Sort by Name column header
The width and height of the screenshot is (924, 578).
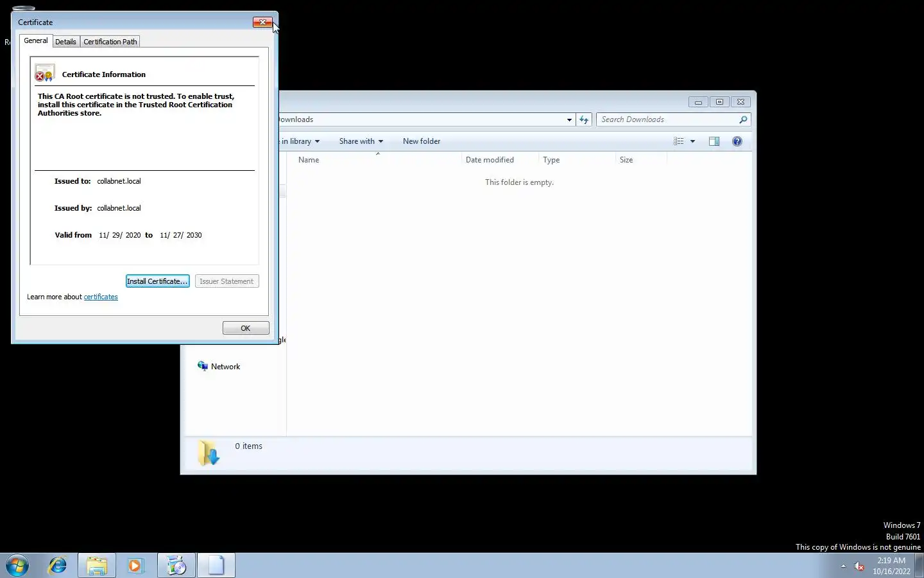point(377,160)
